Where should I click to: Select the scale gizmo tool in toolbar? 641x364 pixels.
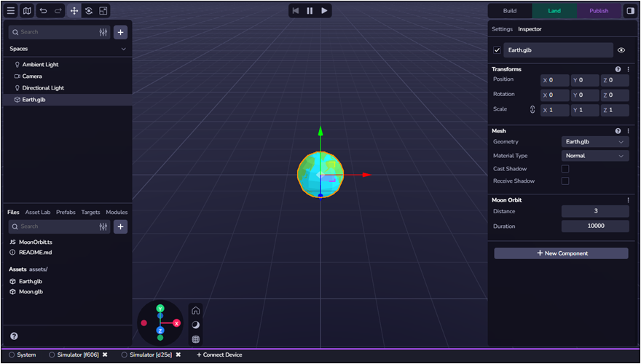[x=103, y=11]
